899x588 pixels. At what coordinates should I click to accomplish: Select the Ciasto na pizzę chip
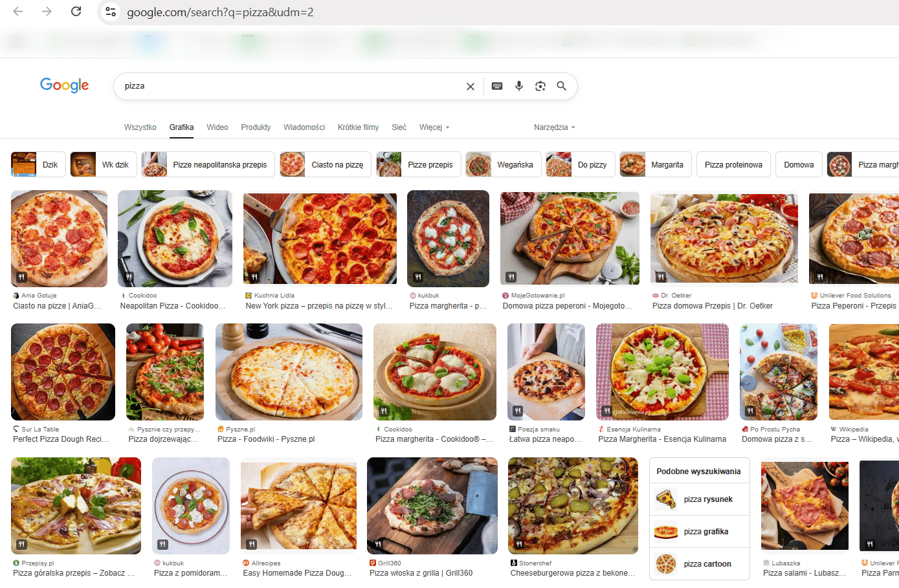326,165
